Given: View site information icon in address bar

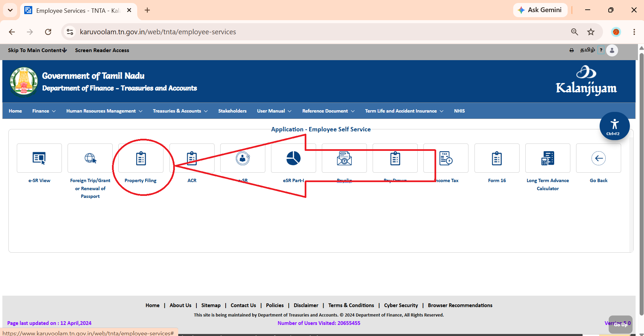Looking at the screenshot, I should click(x=70, y=32).
